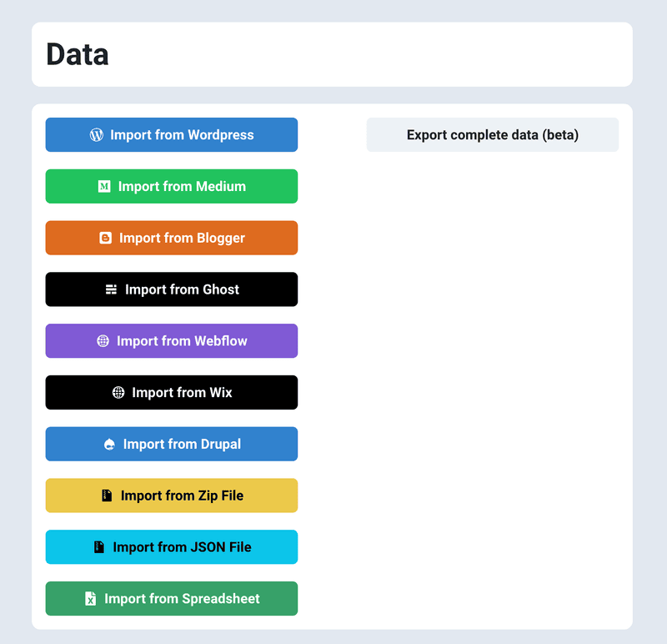Start the Import from Wordpress option
Viewport: 667px width, 644px height.
coord(182,135)
